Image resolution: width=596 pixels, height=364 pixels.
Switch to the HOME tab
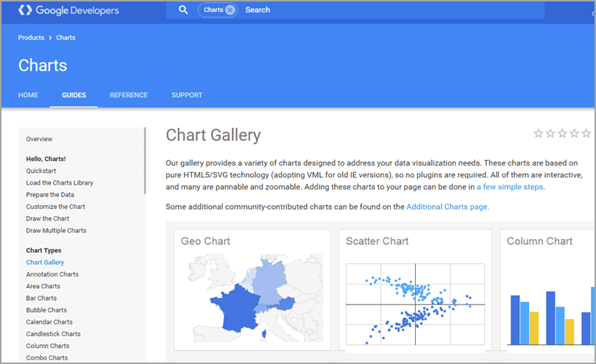[28, 95]
